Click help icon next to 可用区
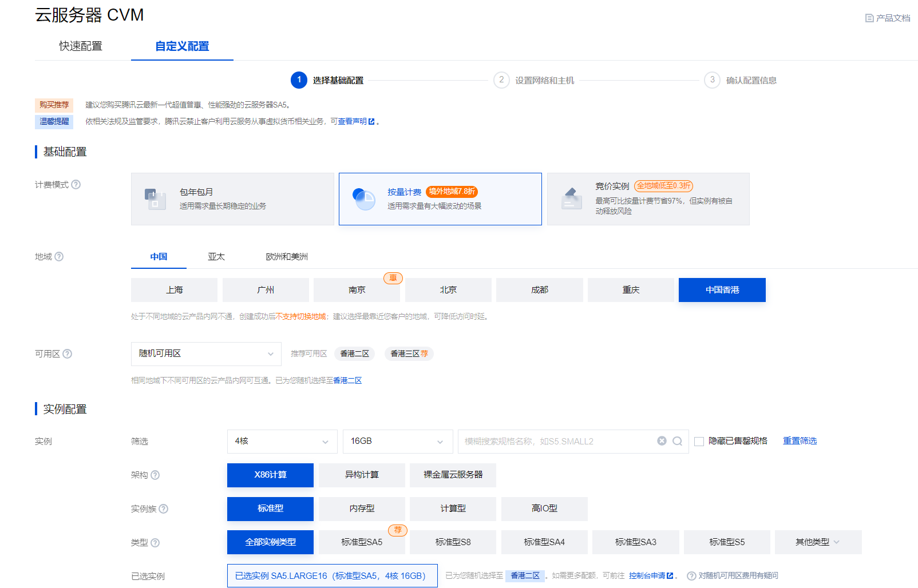This screenshot has height=588, width=918. coord(68,354)
